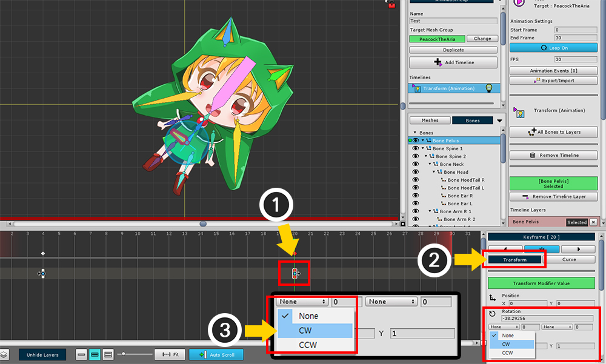This screenshot has width=606, height=364.
Task: Click the Add Timeline button
Action: pyautogui.click(x=453, y=62)
